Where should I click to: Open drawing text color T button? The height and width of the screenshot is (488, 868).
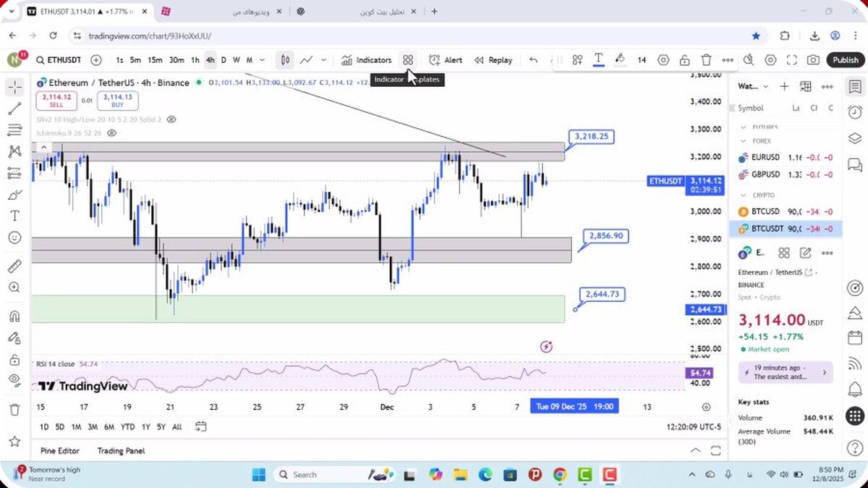(x=598, y=59)
